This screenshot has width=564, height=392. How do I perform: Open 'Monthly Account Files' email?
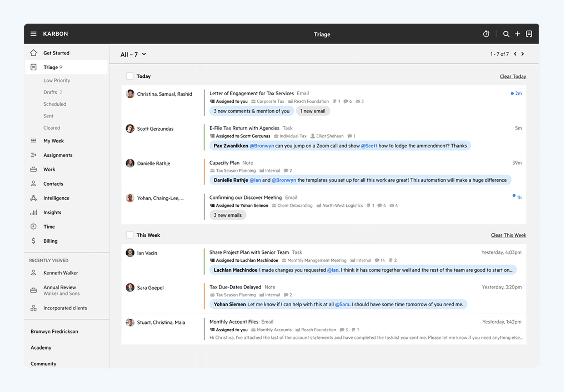pyautogui.click(x=234, y=322)
